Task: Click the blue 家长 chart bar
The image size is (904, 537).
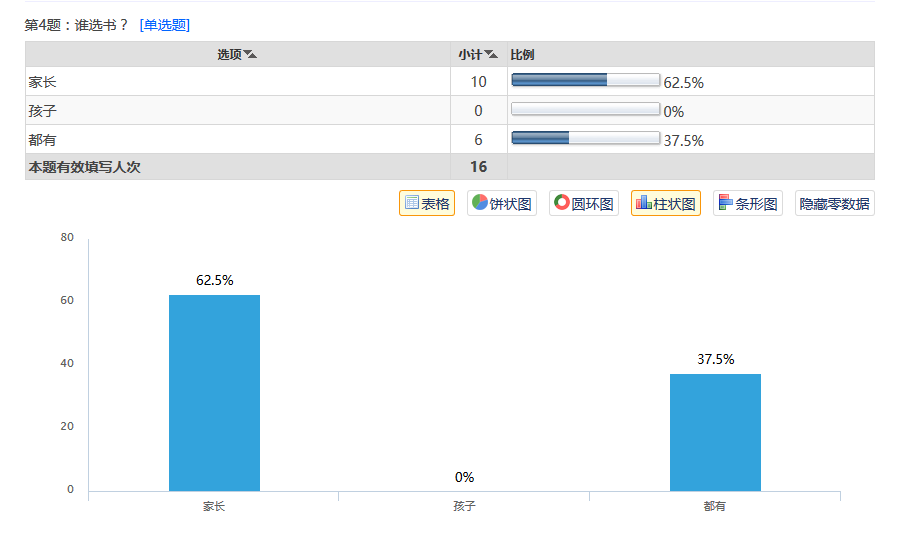Action: point(214,393)
